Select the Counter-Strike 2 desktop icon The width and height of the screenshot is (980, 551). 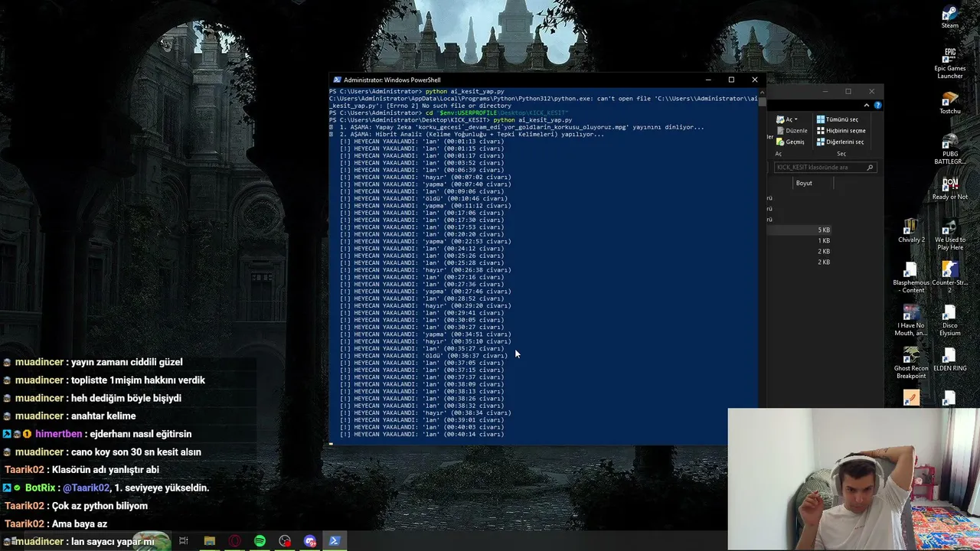(x=950, y=277)
